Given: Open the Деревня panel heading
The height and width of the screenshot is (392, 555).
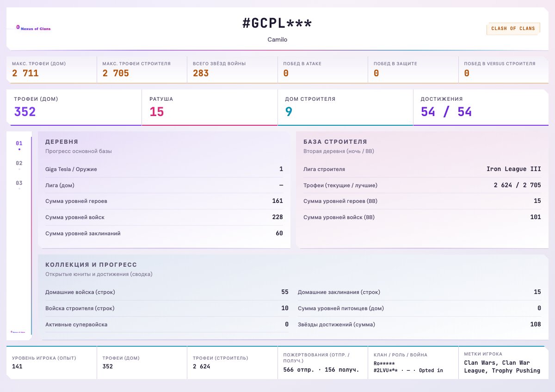Looking at the screenshot, I should click(x=62, y=142).
